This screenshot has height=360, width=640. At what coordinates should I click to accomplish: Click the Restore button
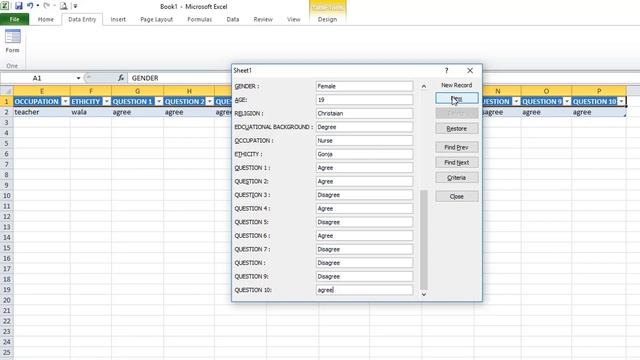point(457,129)
